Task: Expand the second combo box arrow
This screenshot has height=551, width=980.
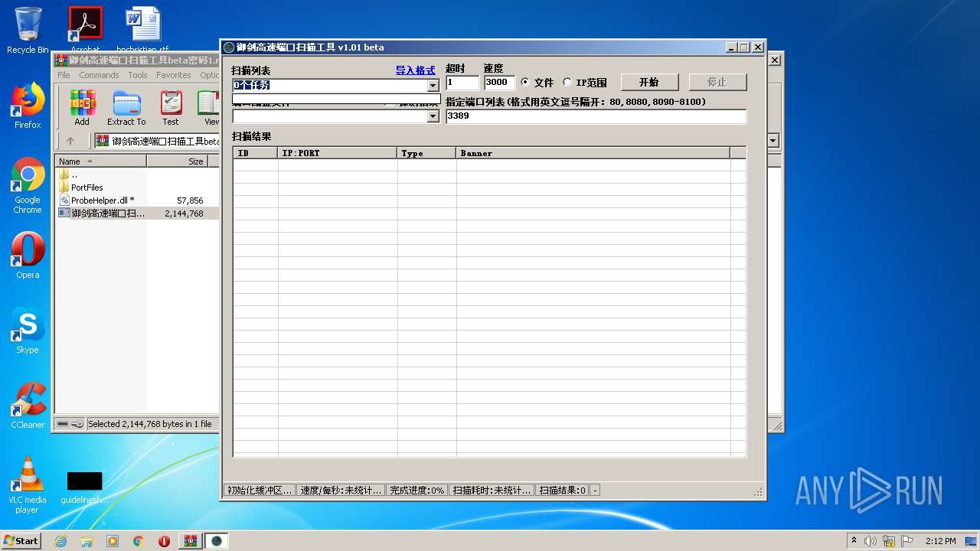Action: tap(433, 116)
